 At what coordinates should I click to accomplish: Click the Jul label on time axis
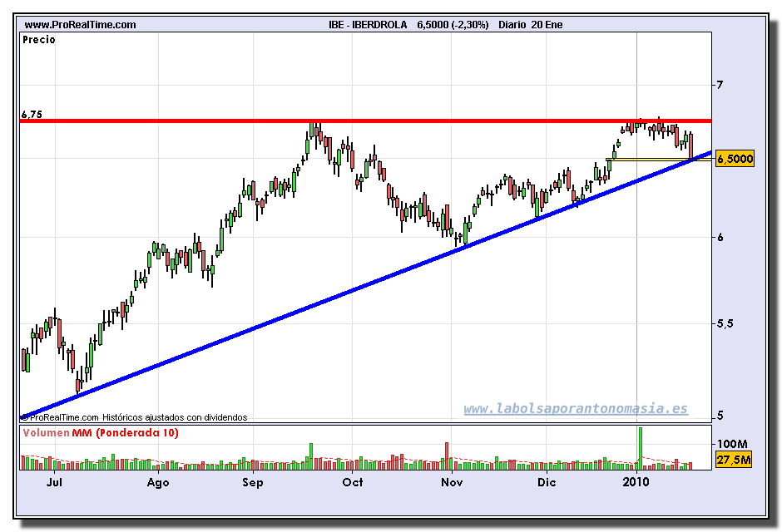pos(55,482)
